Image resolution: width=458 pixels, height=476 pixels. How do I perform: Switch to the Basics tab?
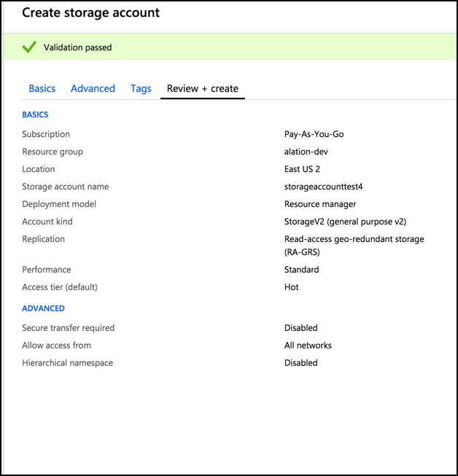pos(42,89)
